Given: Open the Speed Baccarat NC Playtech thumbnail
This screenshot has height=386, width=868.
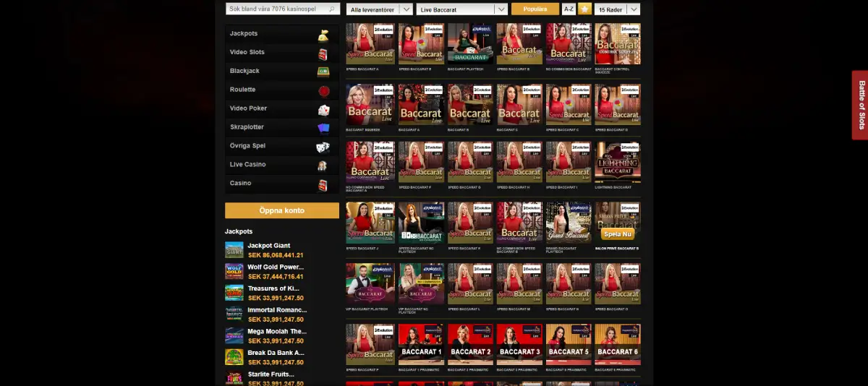Looking at the screenshot, I should pyautogui.click(x=421, y=223).
